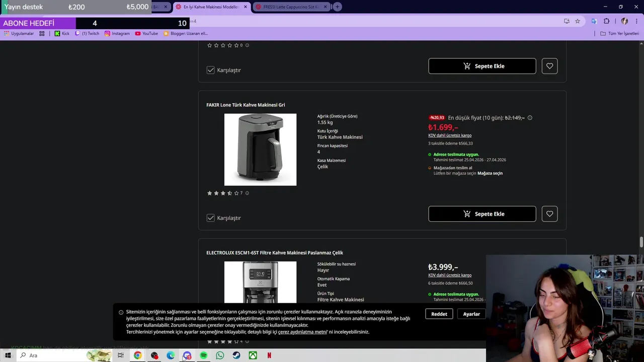The width and height of the screenshot is (644, 362).
Task: Click tab groups grid icon in bookmarks bar
Action: [42, 34]
